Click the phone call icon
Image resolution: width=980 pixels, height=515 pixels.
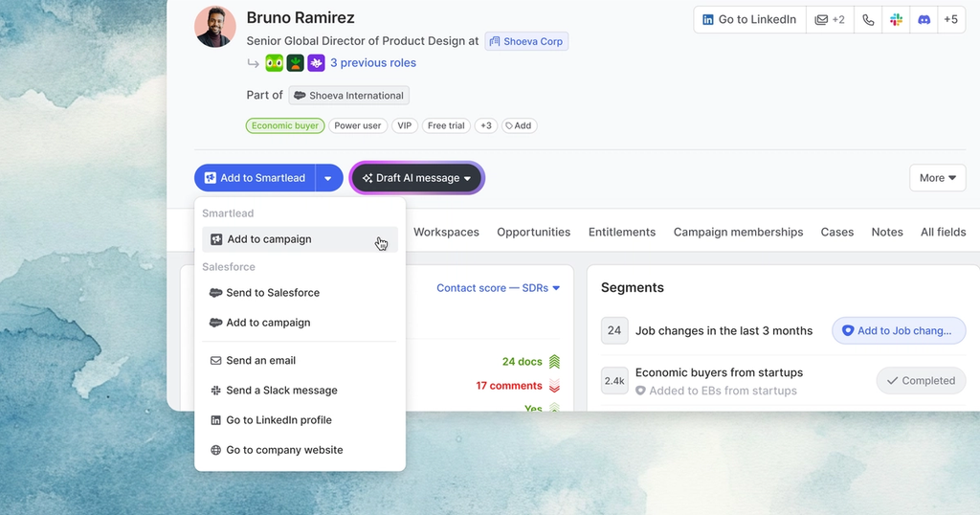click(x=868, y=20)
